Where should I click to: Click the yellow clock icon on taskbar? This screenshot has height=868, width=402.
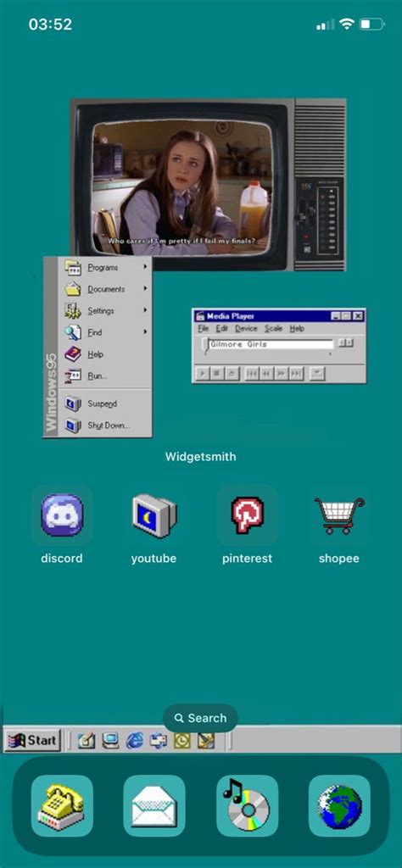[181, 740]
